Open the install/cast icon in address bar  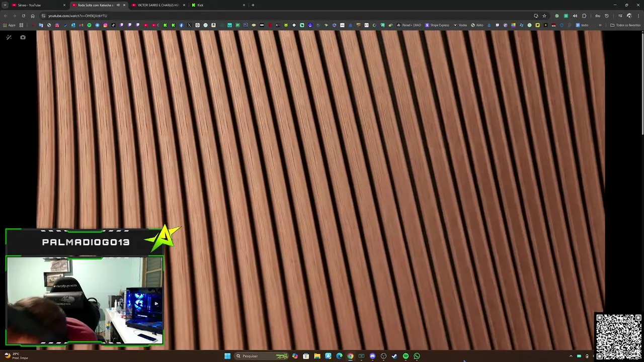coord(536,16)
